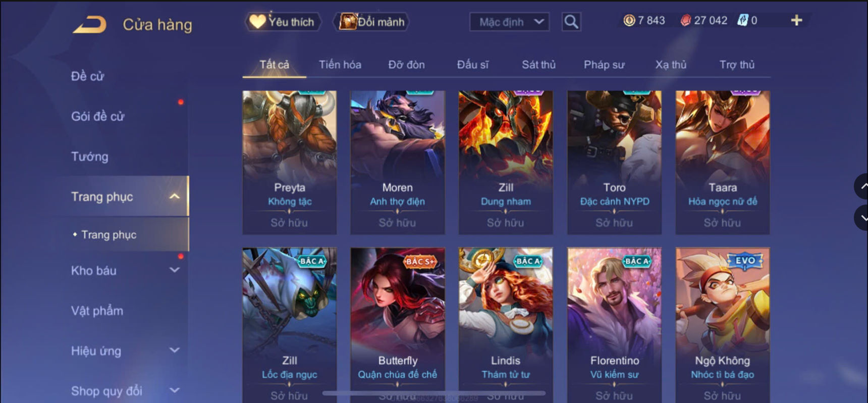Tap the blue voucher currency icon

pyautogui.click(x=742, y=20)
